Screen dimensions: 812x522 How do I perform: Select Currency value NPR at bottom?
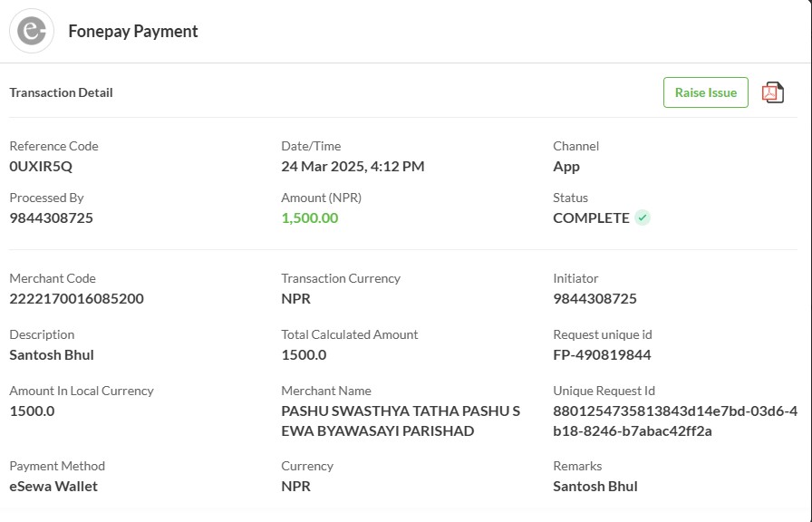pos(295,487)
